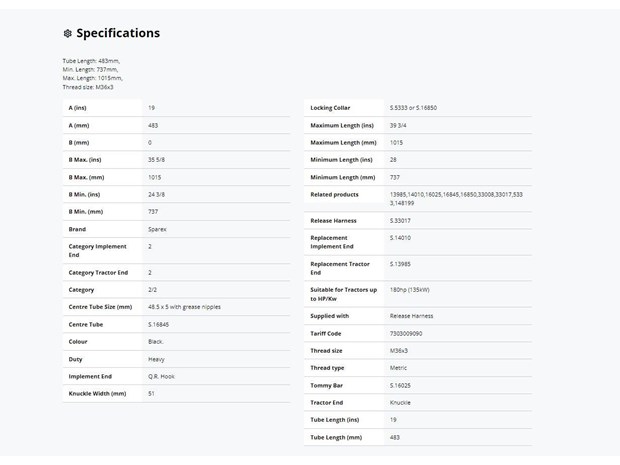Click the 'Category Tractor End' label
Viewport: 620px width, 465px height.
click(x=98, y=272)
